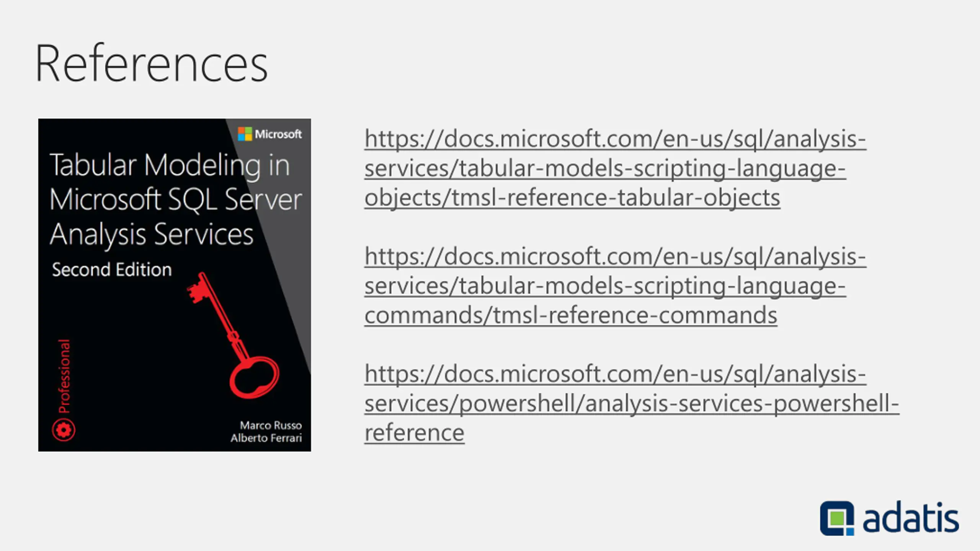The width and height of the screenshot is (980, 551).
Task: Click the "Second Edition" text
Action: 112,269
